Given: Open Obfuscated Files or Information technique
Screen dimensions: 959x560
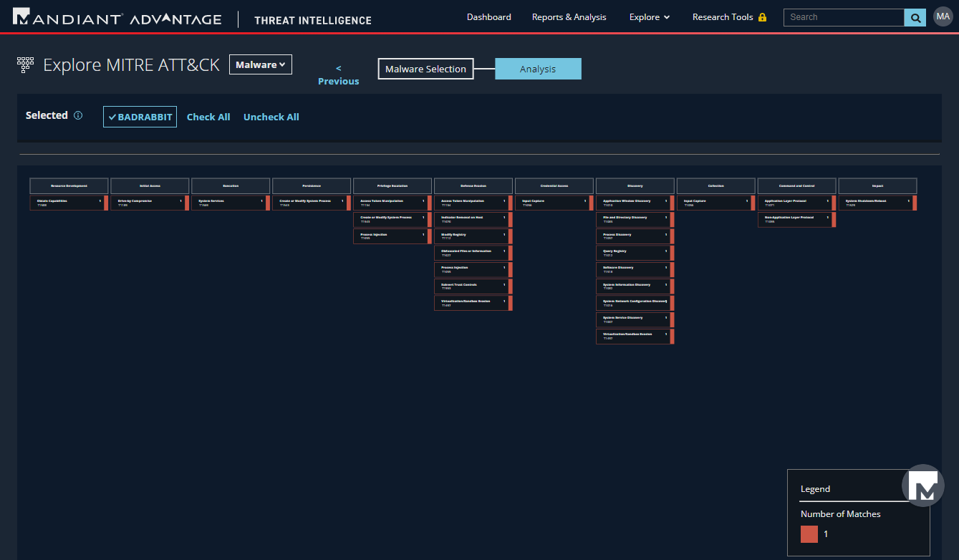Looking at the screenshot, I should click(x=473, y=253).
